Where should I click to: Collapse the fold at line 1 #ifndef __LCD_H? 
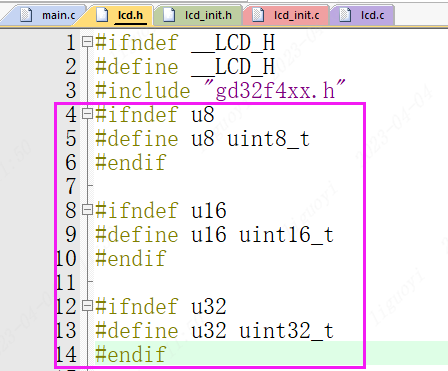click(x=87, y=42)
